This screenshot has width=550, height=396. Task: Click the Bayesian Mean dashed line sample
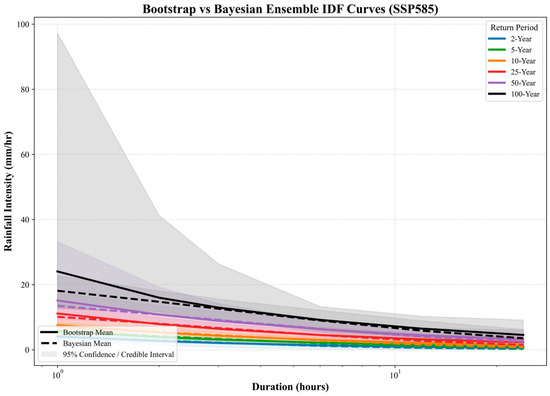click(x=49, y=343)
